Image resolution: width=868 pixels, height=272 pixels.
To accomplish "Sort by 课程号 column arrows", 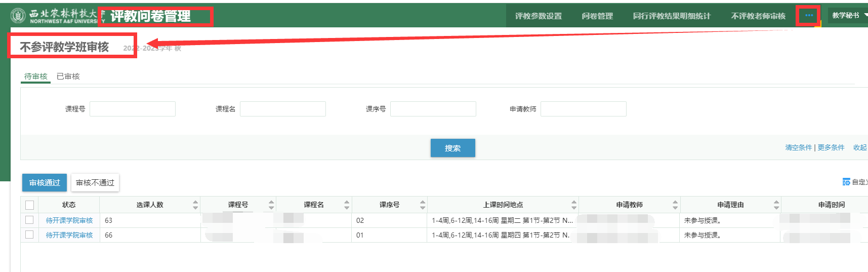I will click(271, 205).
